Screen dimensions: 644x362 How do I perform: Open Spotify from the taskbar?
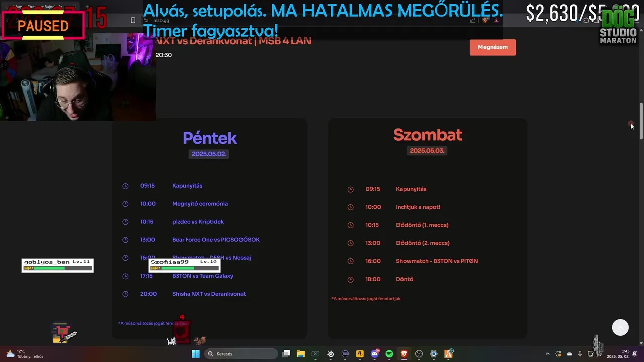(389, 354)
